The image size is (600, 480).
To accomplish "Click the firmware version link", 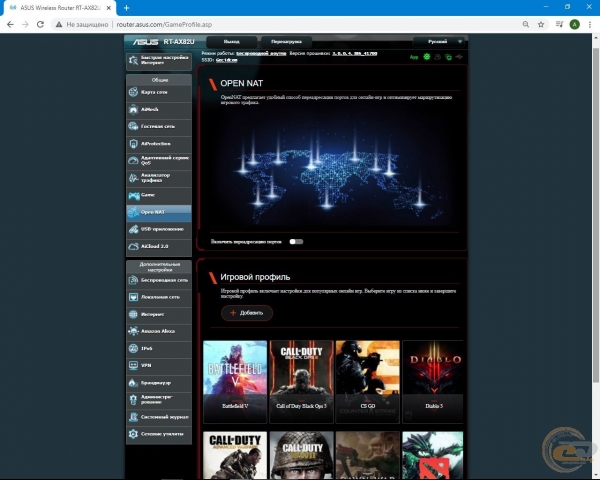I will pyautogui.click(x=355, y=54).
